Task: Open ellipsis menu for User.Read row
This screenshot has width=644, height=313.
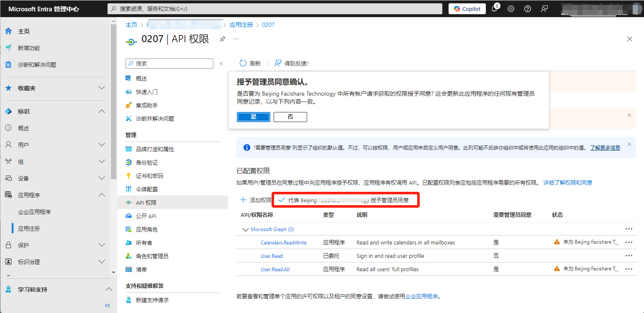Action: (629, 256)
